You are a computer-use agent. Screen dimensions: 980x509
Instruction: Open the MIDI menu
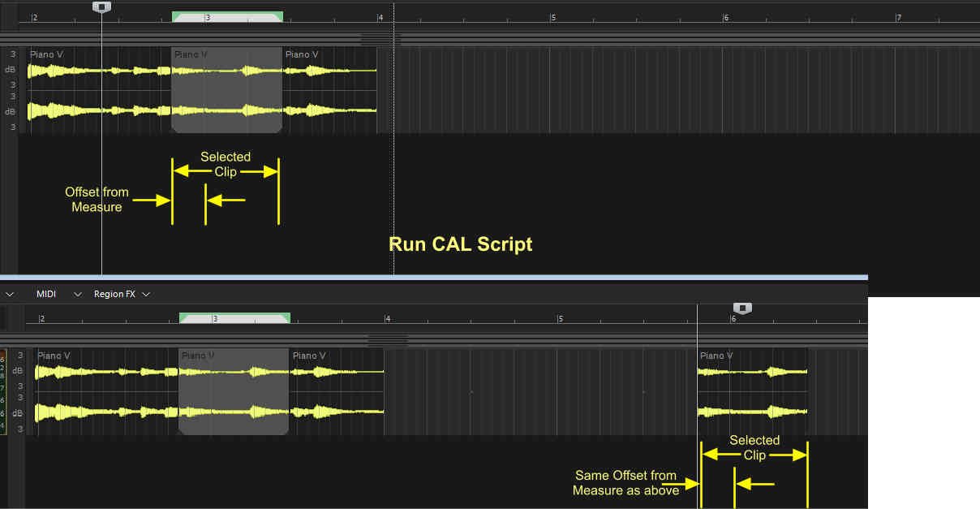pyautogui.click(x=46, y=294)
